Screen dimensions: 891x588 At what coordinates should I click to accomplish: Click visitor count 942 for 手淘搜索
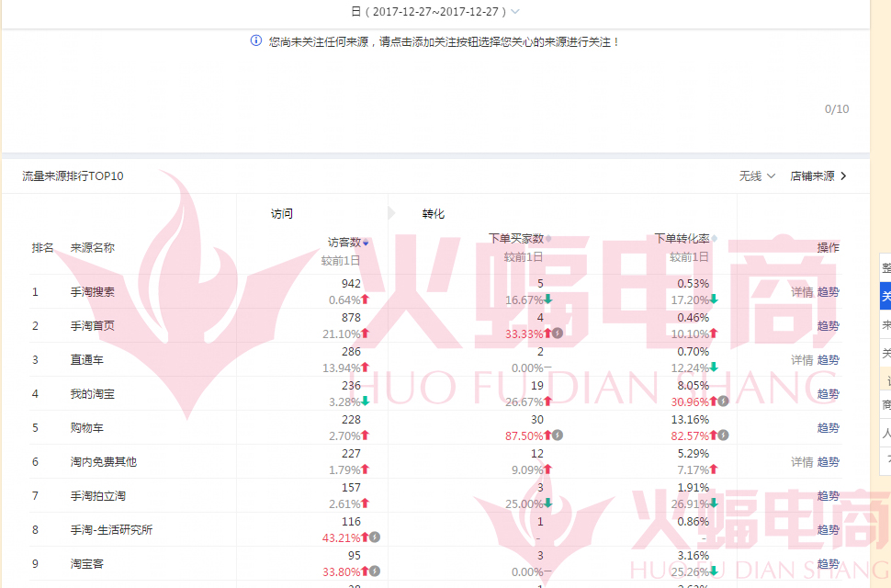pyautogui.click(x=351, y=284)
